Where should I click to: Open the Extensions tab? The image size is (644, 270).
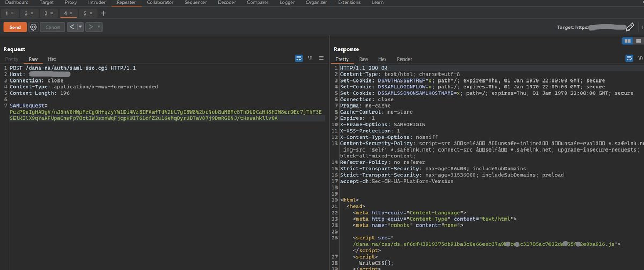tap(349, 3)
